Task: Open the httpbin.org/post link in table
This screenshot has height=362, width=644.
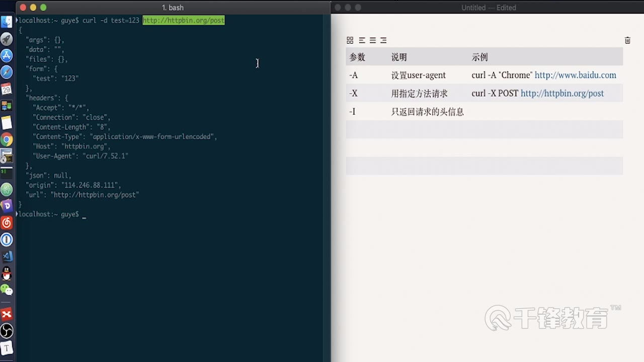Action: [562, 94]
